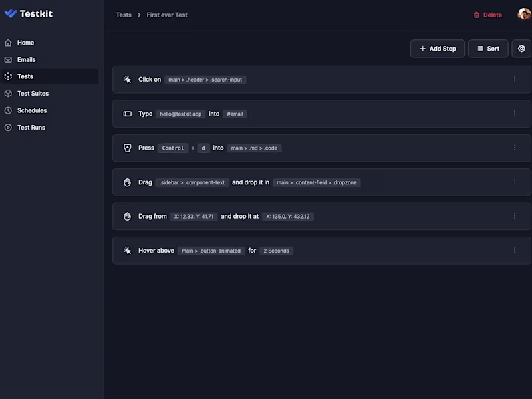This screenshot has height=399, width=532.
Task: Open the settings gear icon
Action: pyautogui.click(x=521, y=49)
